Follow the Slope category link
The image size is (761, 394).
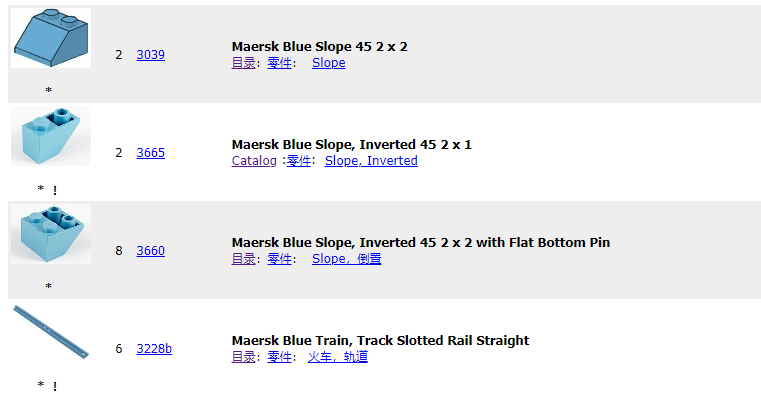click(x=329, y=63)
